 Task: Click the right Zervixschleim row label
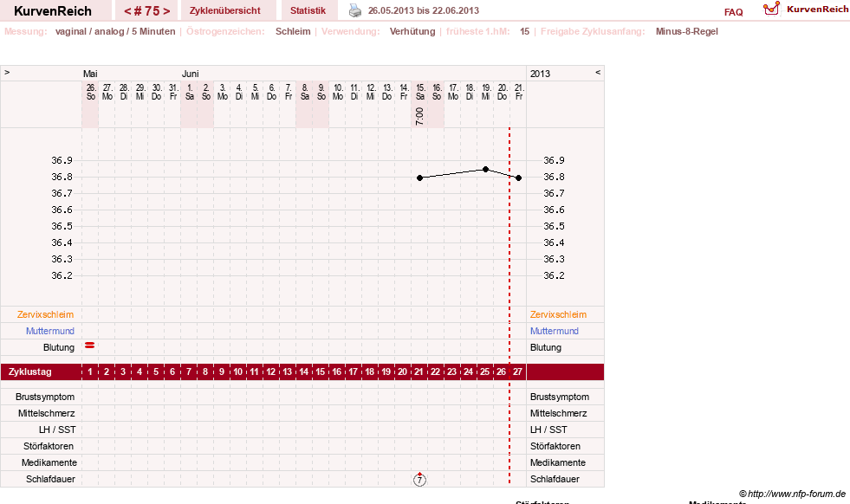558,314
